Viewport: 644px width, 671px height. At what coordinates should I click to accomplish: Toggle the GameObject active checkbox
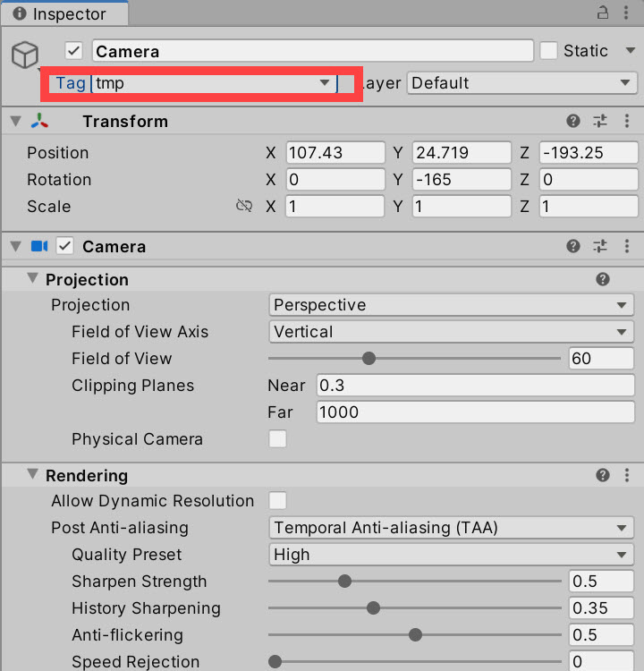73,51
